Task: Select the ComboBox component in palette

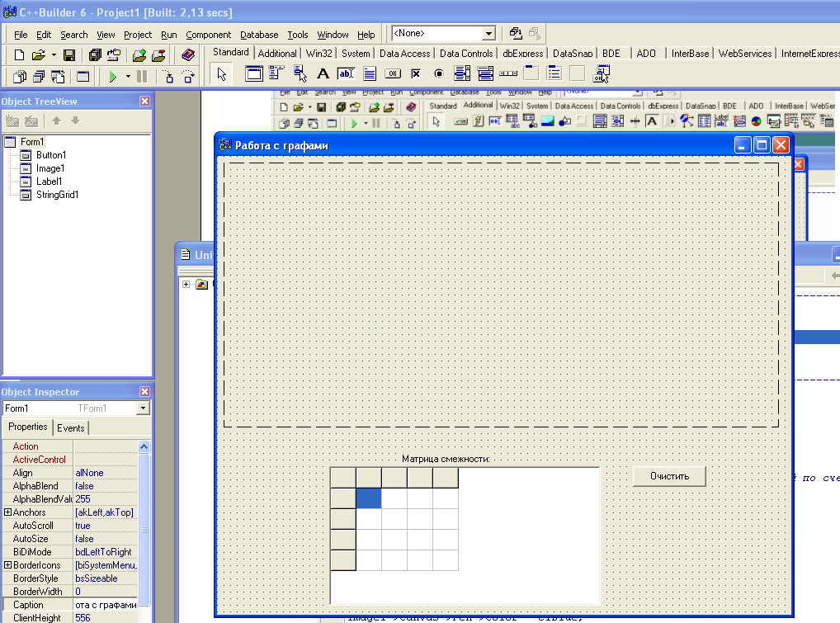Action: [485, 73]
